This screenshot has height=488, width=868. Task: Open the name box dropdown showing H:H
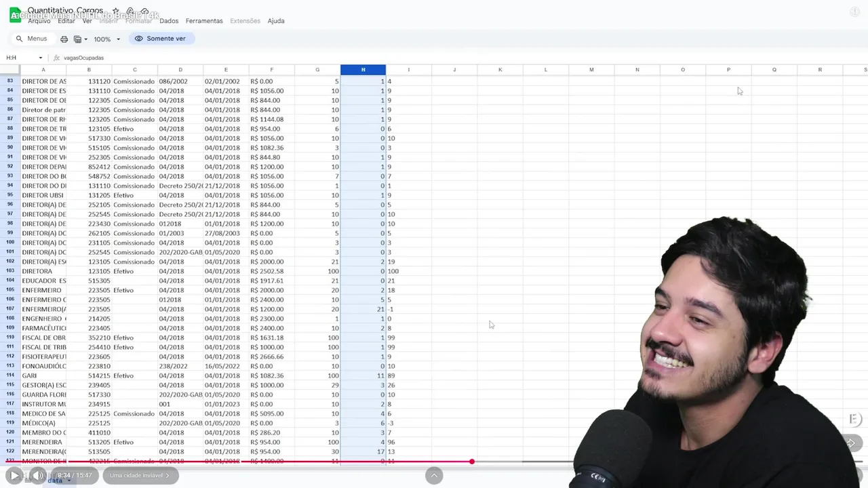pos(40,58)
